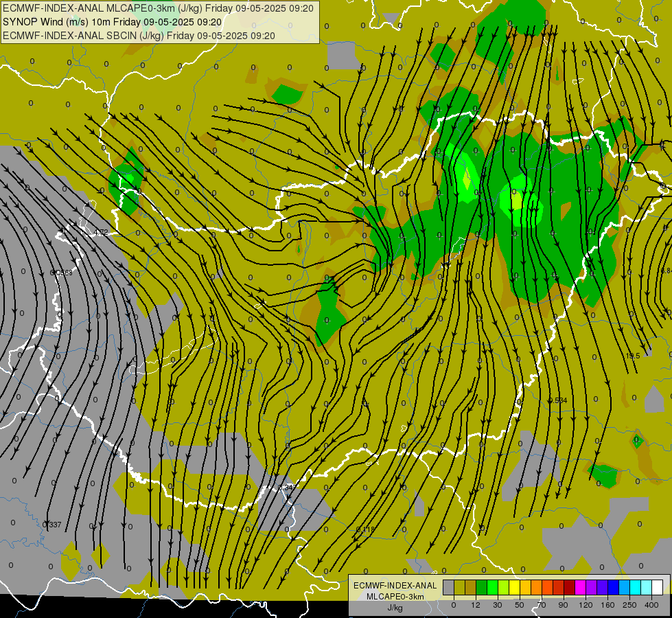Click the J/kg unit label in the legend
Screen dimensions: 672x618
pyautogui.click(x=395, y=608)
